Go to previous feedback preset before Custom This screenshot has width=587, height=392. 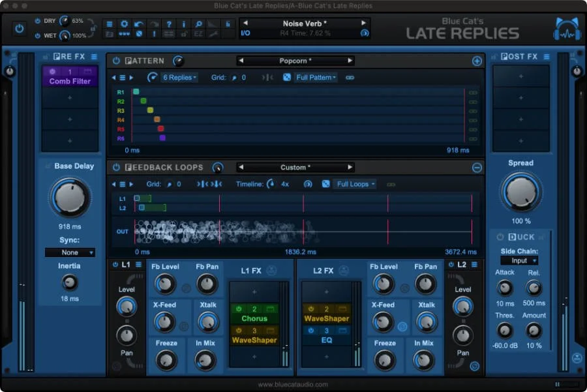coord(241,168)
